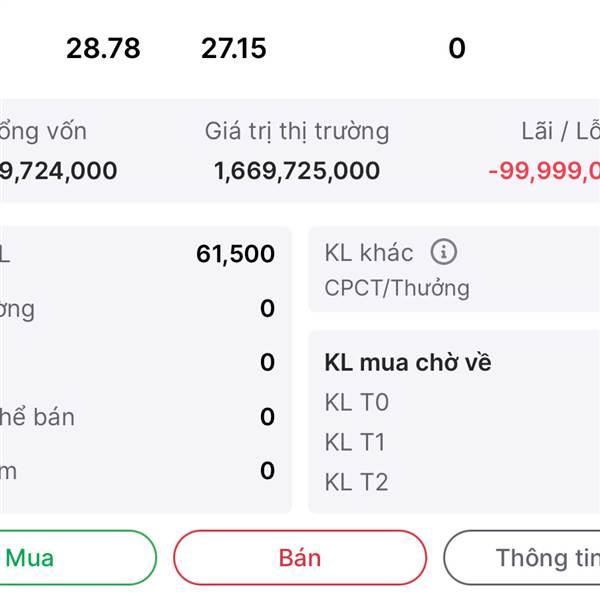Image resolution: width=600 pixels, height=600 pixels.
Task: Select the 61,500 volume figure
Action: click(x=235, y=254)
